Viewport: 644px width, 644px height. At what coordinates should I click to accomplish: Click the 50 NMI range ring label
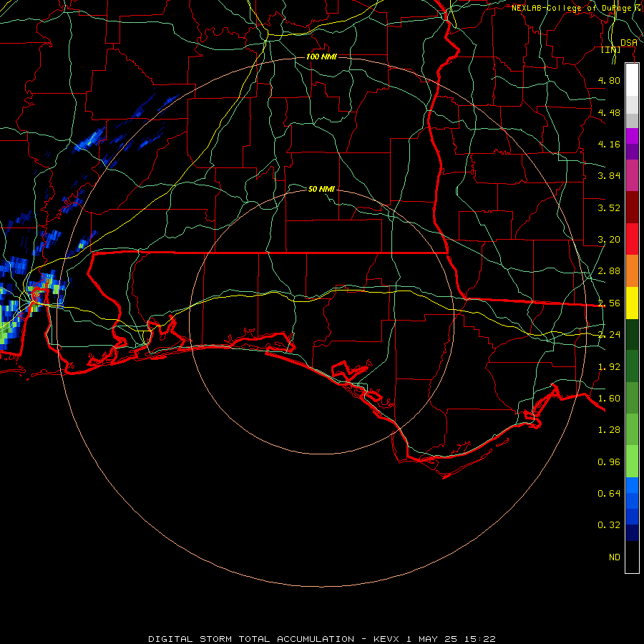(x=321, y=189)
